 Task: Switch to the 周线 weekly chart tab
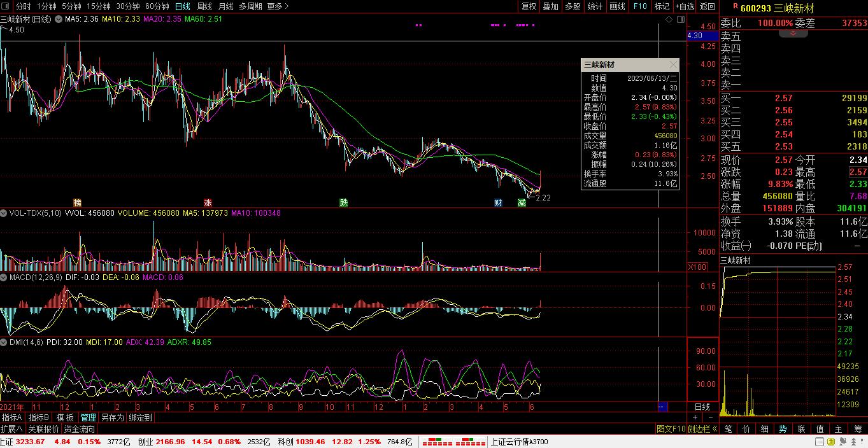[x=204, y=6]
